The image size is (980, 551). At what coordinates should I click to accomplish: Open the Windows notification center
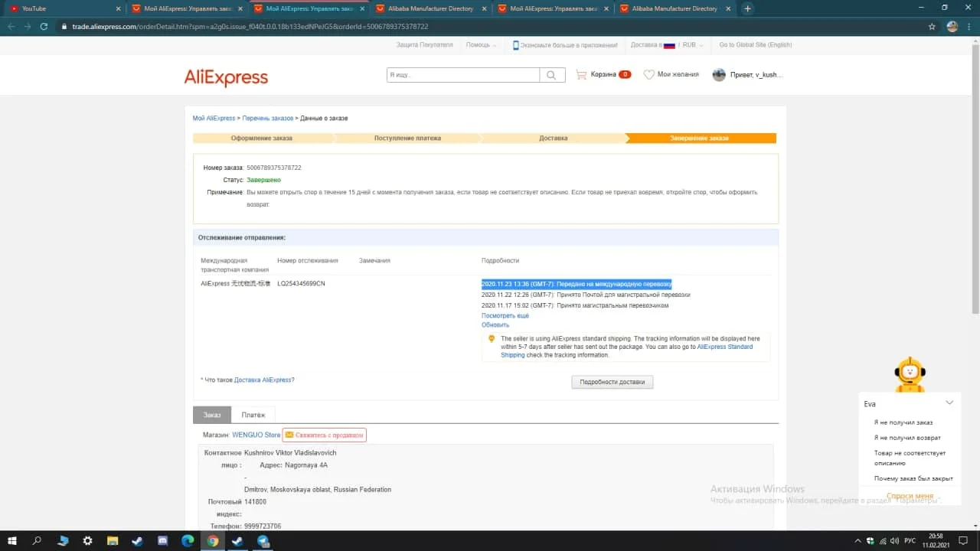pos(965,540)
